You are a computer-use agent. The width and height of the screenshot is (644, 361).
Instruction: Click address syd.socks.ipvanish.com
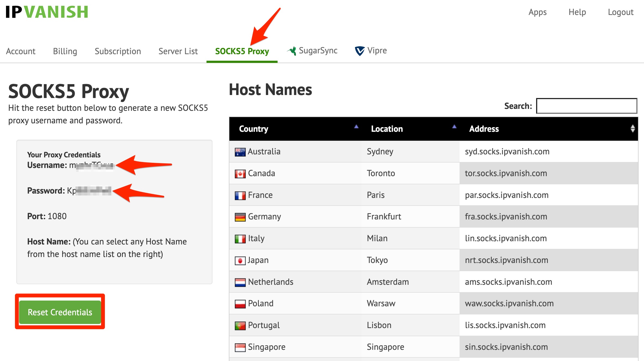507,151
